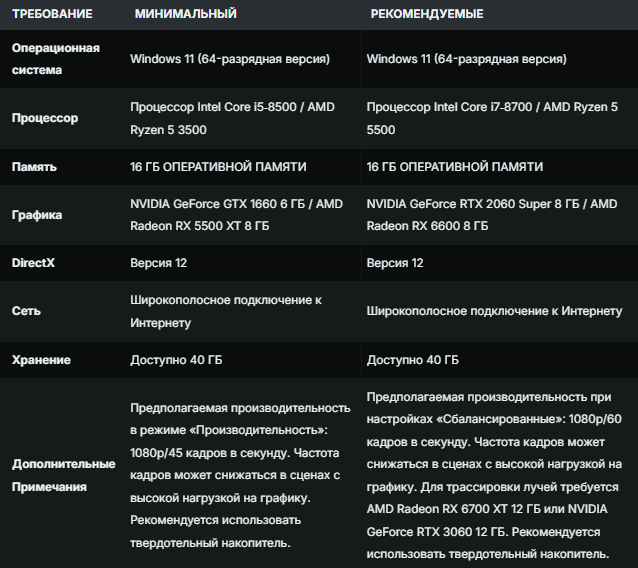638x568 pixels.
Task: Click recommended Windows 11 (64-разрядная версия) cell
Action: [x=466, y=59]
